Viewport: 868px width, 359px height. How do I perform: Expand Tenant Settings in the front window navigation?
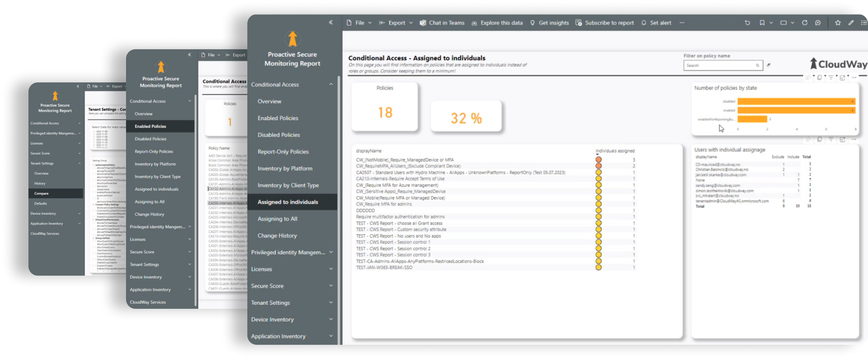pos(331,302)
